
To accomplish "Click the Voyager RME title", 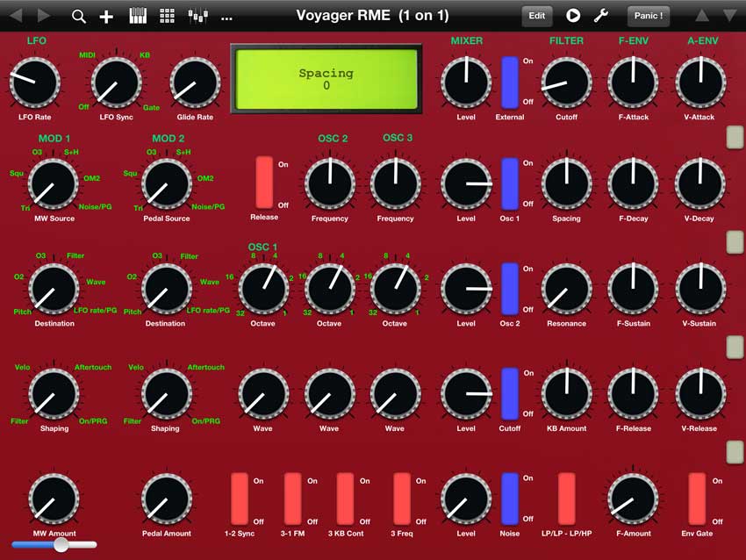I will pyautogui.click(x=372, y=16).
